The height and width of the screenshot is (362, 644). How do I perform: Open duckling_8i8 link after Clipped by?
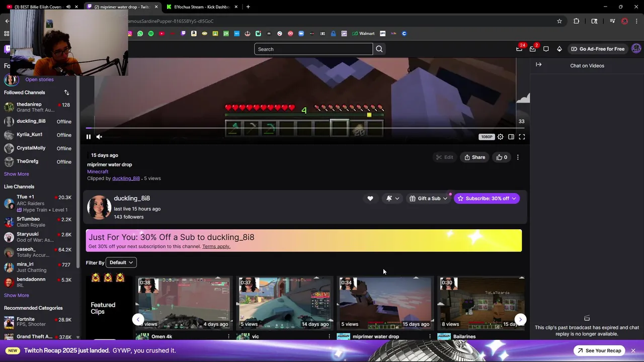[x=126, y=178]
